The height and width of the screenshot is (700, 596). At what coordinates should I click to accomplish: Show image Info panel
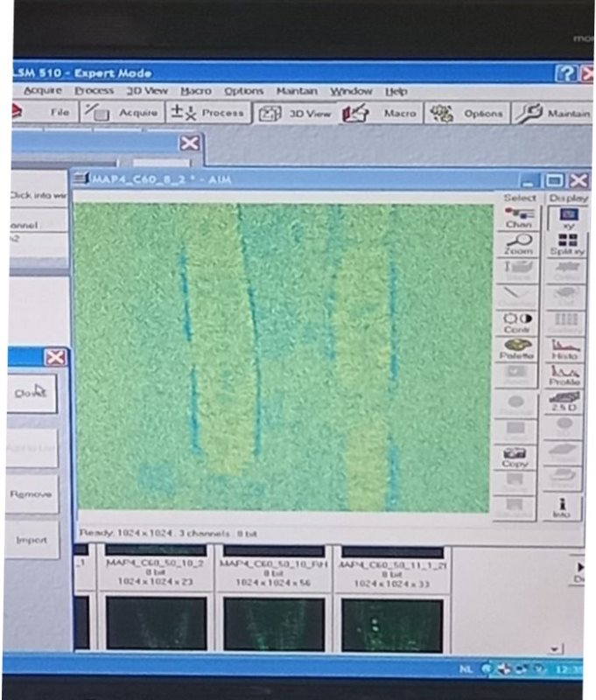[x=564, y=507]
